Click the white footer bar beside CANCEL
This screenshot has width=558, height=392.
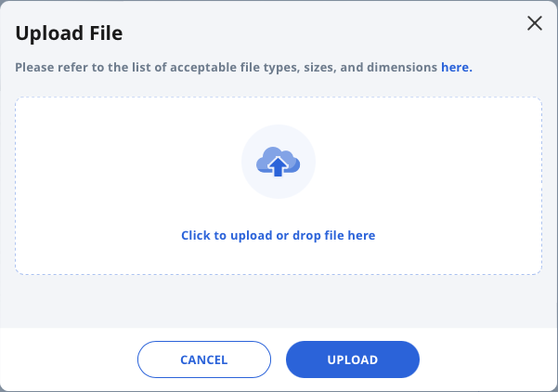pyautogui.click(x=68, y=359)
